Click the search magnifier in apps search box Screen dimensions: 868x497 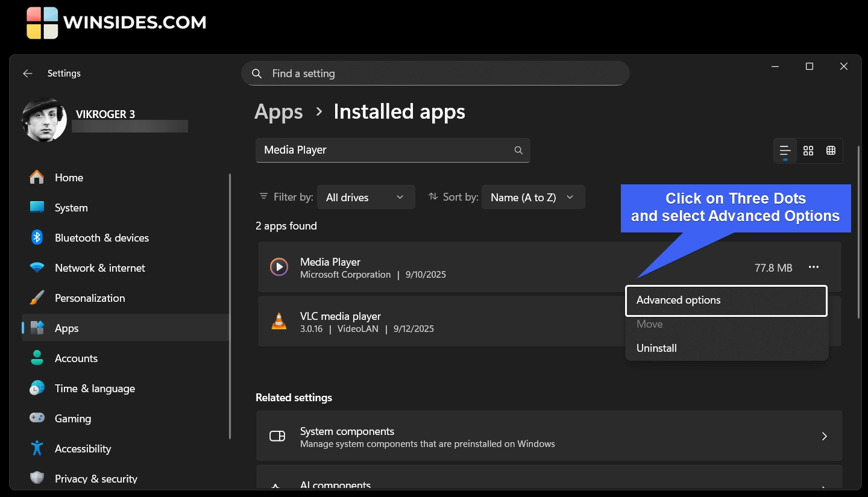pos(518,151)
